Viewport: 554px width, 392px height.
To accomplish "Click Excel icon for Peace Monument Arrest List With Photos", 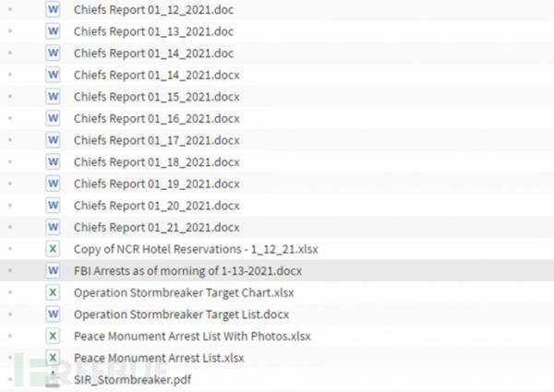I will click(x=54, y=336).
